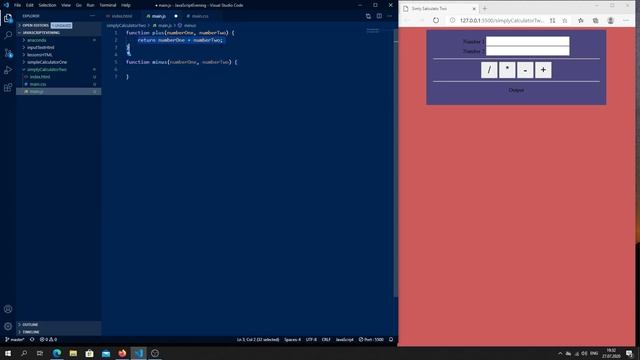Click the Number 1 input field
This screenshot has width=640, height=360.
pyautogui.click(x=527, y=41)
